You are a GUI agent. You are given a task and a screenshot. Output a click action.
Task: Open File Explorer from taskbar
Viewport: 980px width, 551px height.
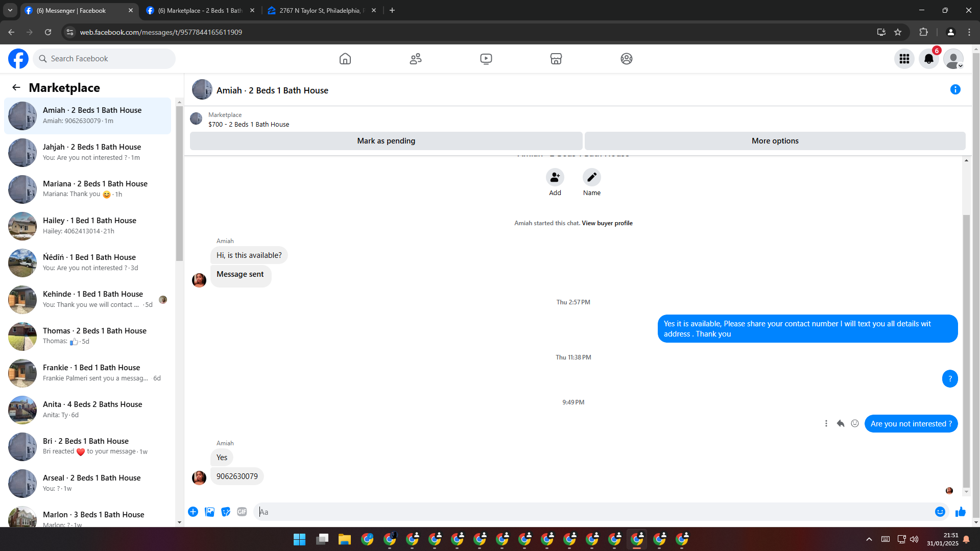pyautogui.click(x=345, y=539)
